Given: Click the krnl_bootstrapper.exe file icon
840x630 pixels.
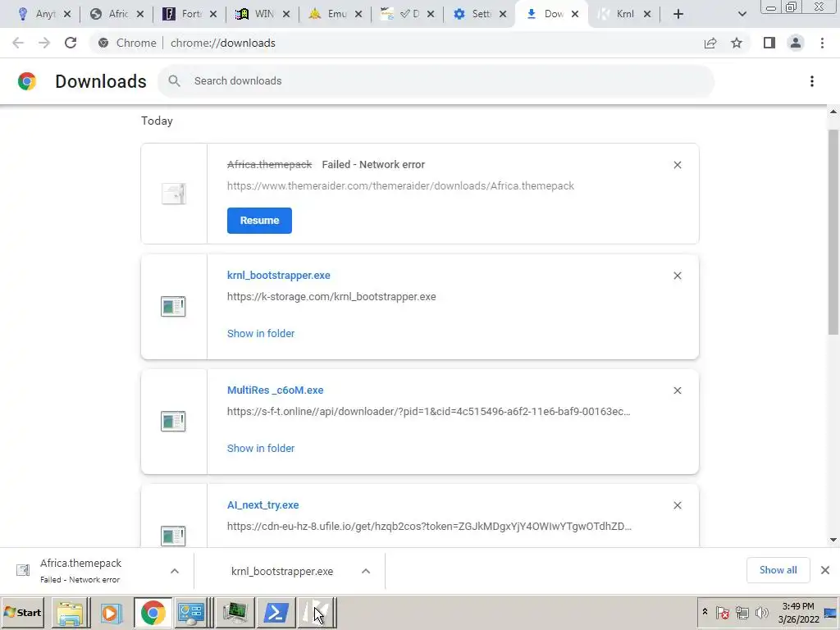Looking at the screenshot, I should pos(173,307).
